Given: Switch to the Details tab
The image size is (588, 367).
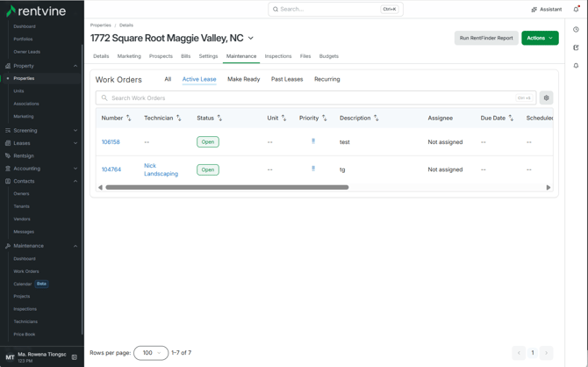Looking at the screenshot, I should click(101, 56).
